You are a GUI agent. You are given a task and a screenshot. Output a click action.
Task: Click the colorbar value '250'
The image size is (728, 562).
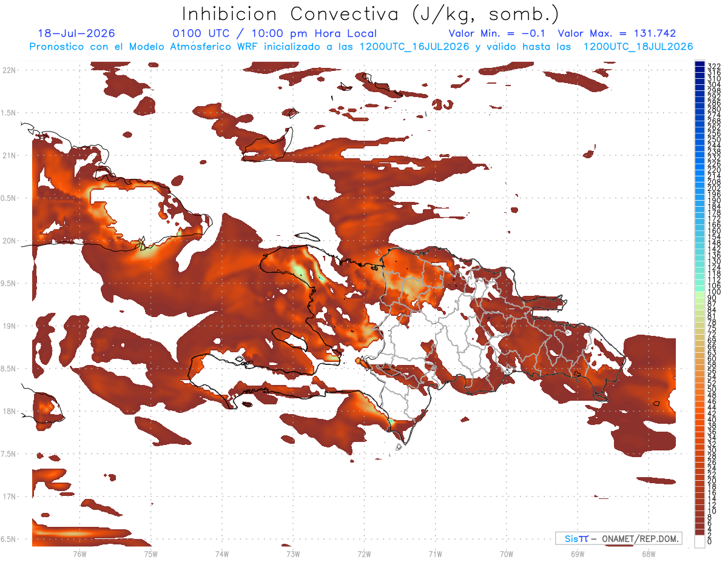pos(714,139)
